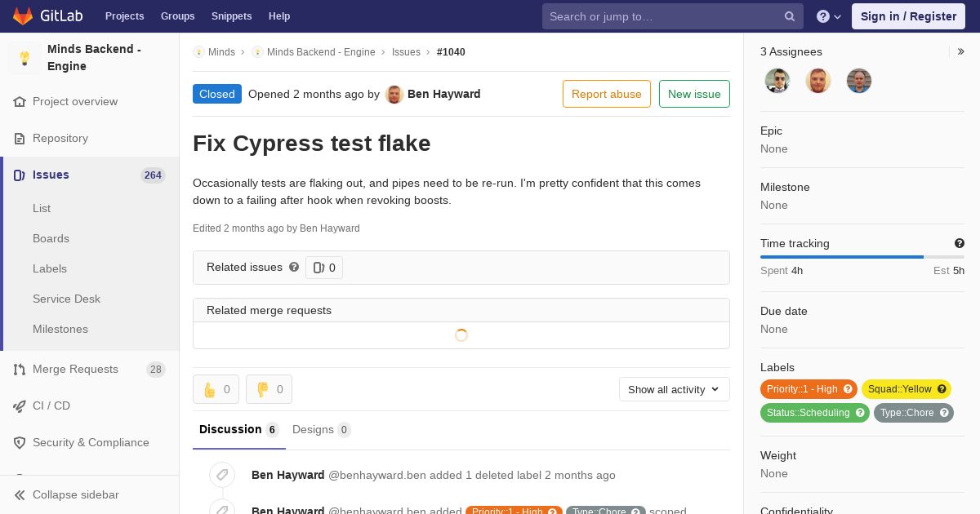This screenshot has width=980, height=514.
Task: Click the merge requests count 28
Action: click(x=155, y=369)
